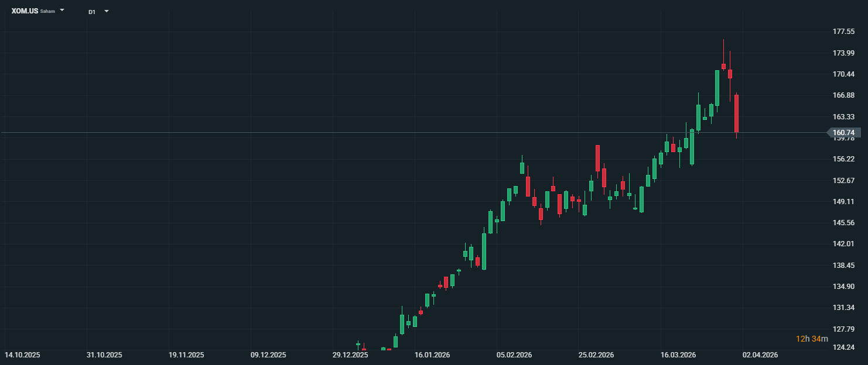The width and height of the screenshot is (868, 365).
Task: Click the 19.11.2025 date on time axis
Action: [x=186, y=355]
